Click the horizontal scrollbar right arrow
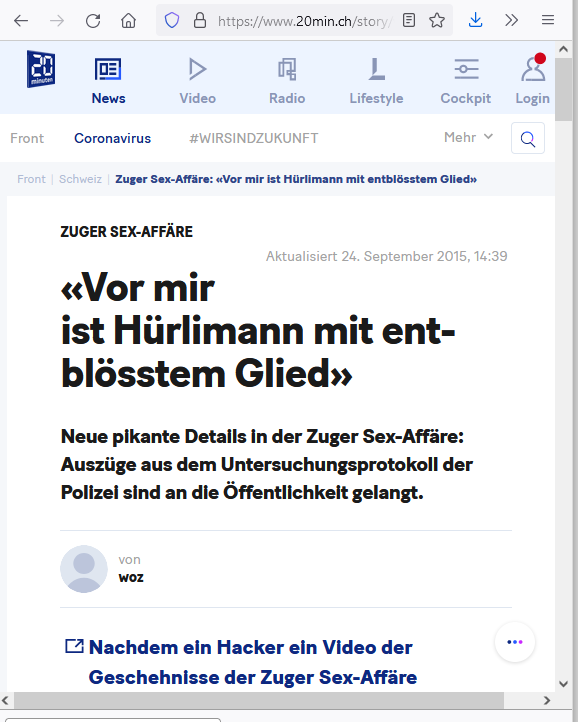 (x=547, y=700)
